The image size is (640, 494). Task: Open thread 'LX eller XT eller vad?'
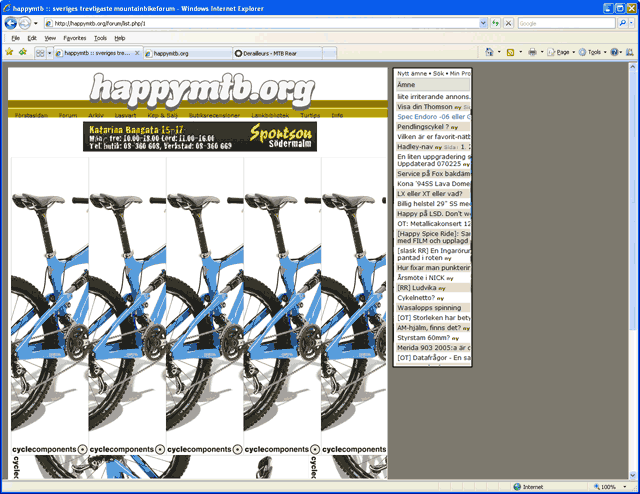[x=430, y=194]
